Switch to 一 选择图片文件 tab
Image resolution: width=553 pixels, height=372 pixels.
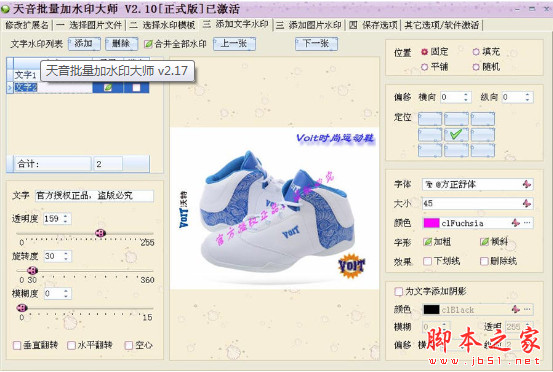coord(89,25)
